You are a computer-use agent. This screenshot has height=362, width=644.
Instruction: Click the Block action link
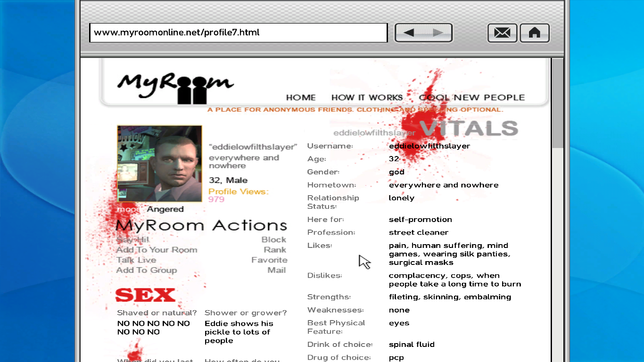pyautogui.click(x=274, y=239)
